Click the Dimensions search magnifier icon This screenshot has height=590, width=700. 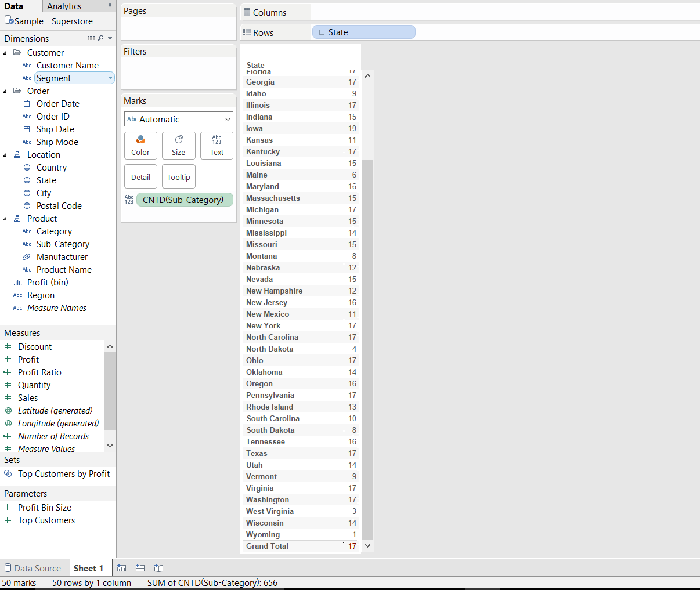[101, 38]
